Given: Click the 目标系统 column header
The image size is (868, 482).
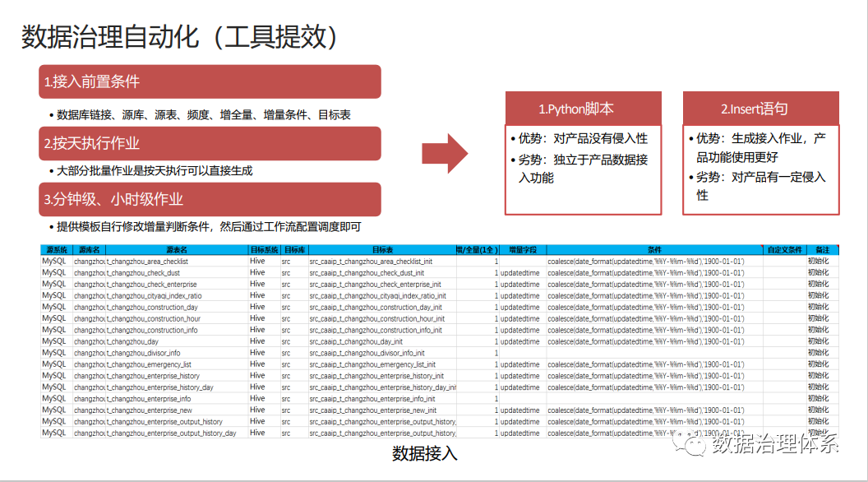Looking at the screenshot, I should point(265,250).
